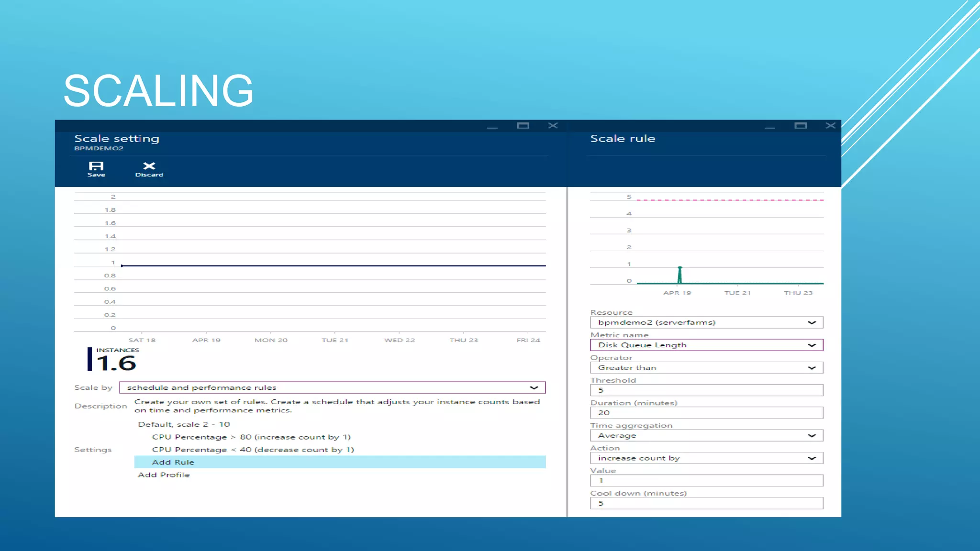Click the Threshold input field
Viewport: 980px width, 551px height.
706,390
